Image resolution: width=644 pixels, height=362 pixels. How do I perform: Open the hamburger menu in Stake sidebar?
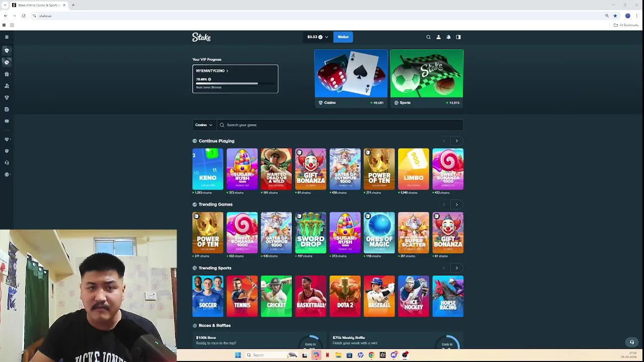click(x=7, y=37)
